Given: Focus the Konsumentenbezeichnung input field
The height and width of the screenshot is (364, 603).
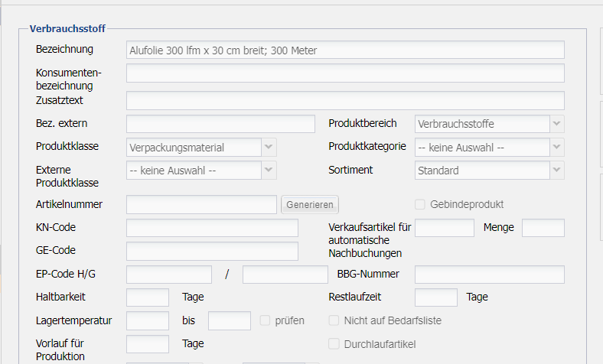Looking at the screenshot, I should tap(345, 73).
